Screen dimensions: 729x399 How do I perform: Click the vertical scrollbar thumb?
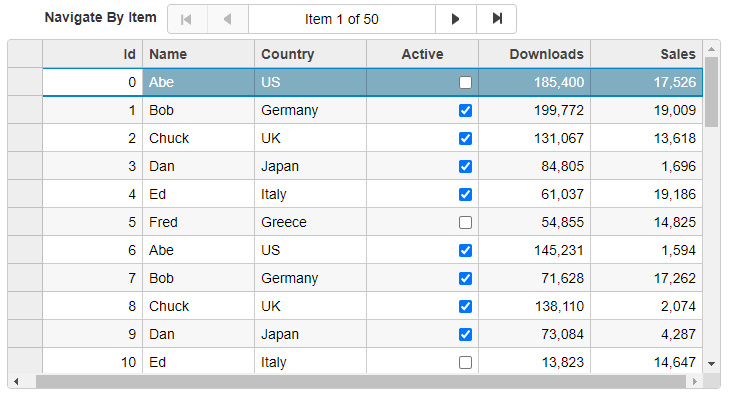(711, 92)
